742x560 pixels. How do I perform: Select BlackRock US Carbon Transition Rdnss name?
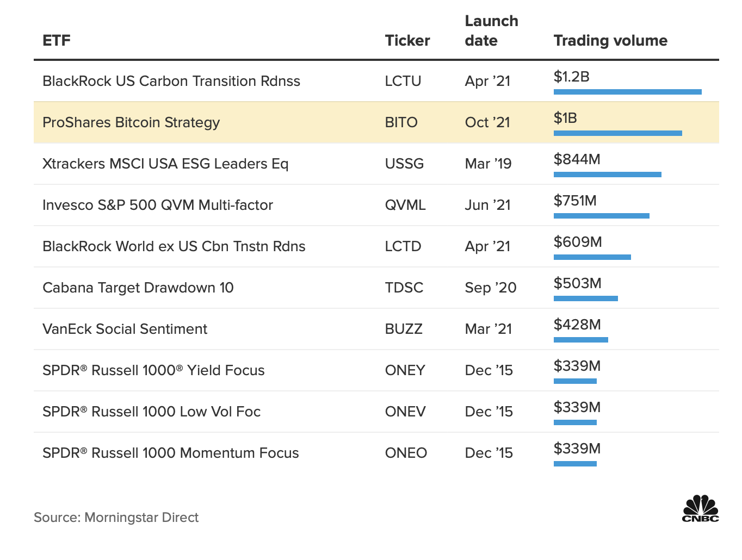coord(171,81)
